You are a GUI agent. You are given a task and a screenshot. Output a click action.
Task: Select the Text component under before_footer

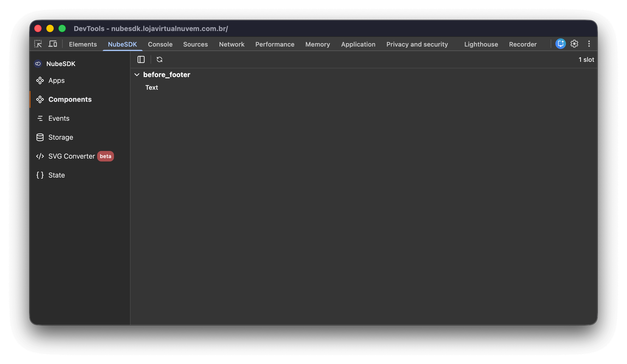point(152,87)
